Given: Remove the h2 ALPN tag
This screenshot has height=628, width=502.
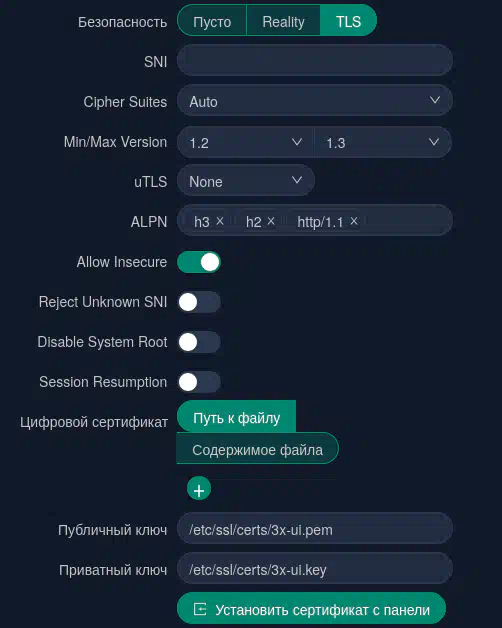Looking at the screenshot, I should (271, 221).
